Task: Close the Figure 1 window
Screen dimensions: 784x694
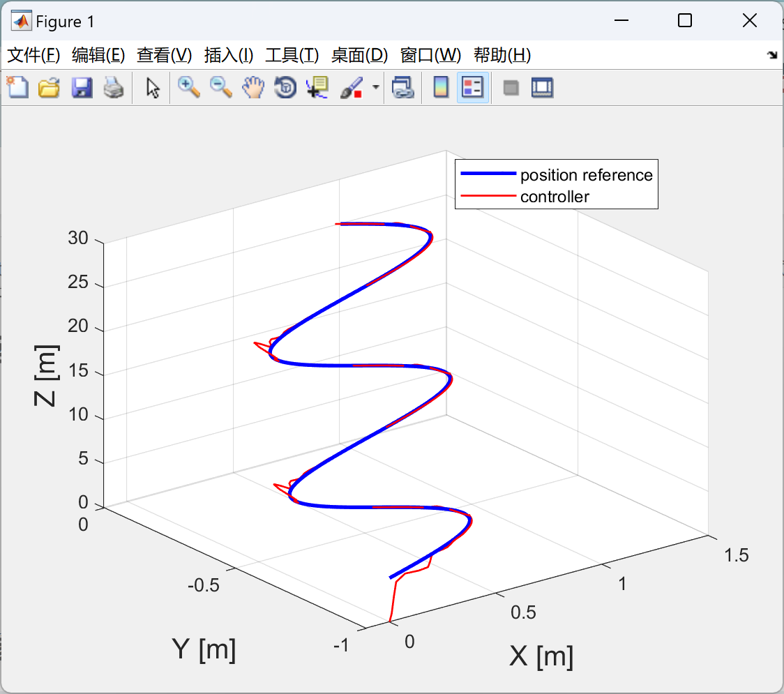Action: (x=750, y=20)
